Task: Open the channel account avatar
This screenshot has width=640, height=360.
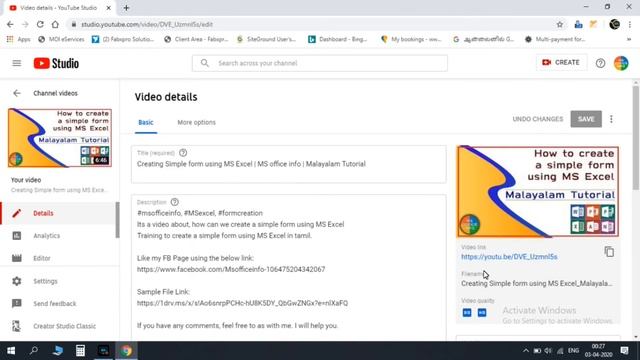Action: 621,63
